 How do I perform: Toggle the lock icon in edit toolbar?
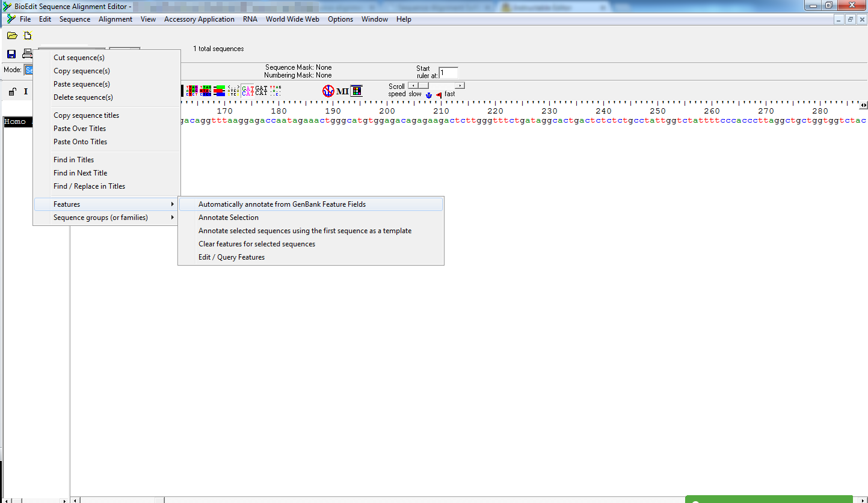pyautogui.click(x=11, y=92)
